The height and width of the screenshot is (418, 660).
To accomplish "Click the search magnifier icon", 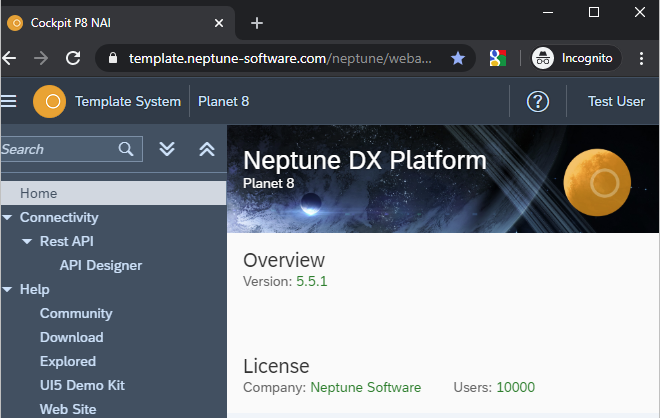I will click(126, 149).
